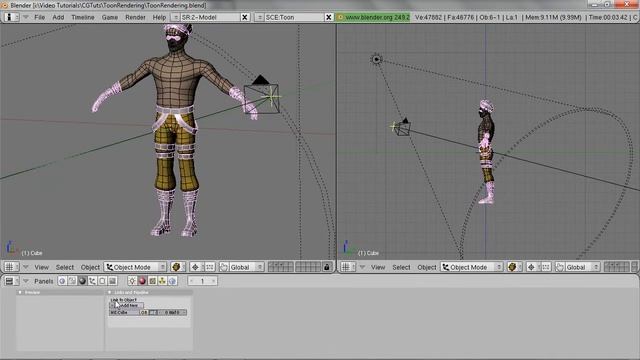The height and width of the screenshot is (360, 640).
Task: Open Lamp buttons sub-context
Action: (x=132, y=281)
